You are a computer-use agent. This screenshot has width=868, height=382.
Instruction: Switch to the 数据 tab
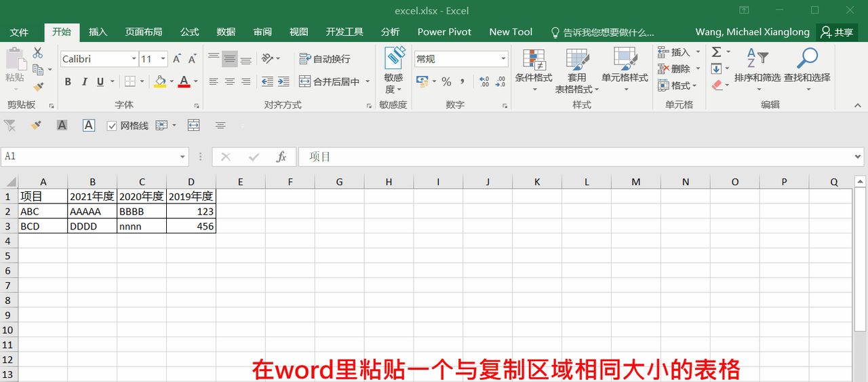[226, 32]
